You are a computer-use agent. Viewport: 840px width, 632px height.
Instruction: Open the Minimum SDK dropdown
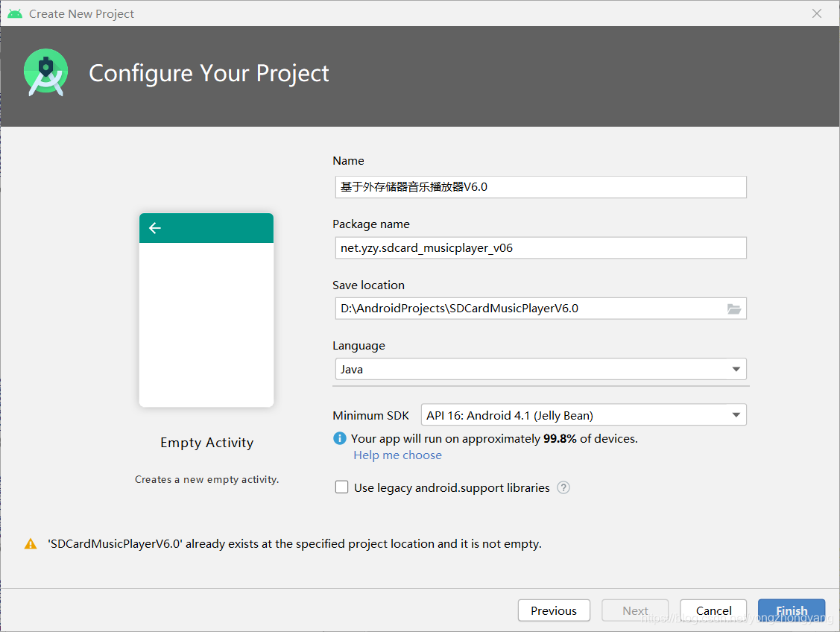tap(584, 415)
